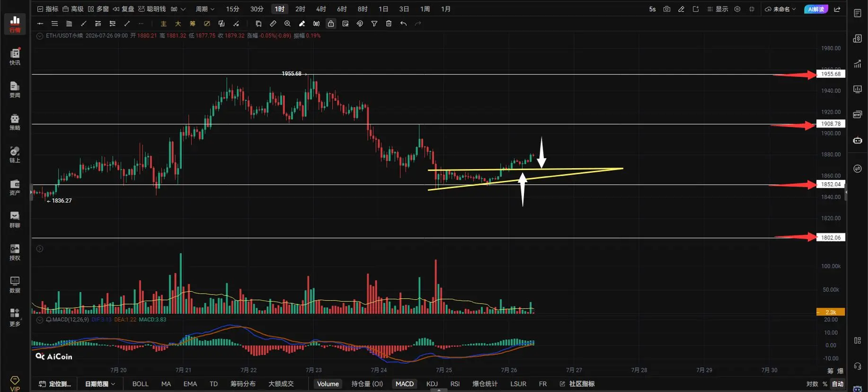The width and height of the screenshot is (868, 392).
Task: Open the 行情 market sidebar icon
Action: point(15,24)
